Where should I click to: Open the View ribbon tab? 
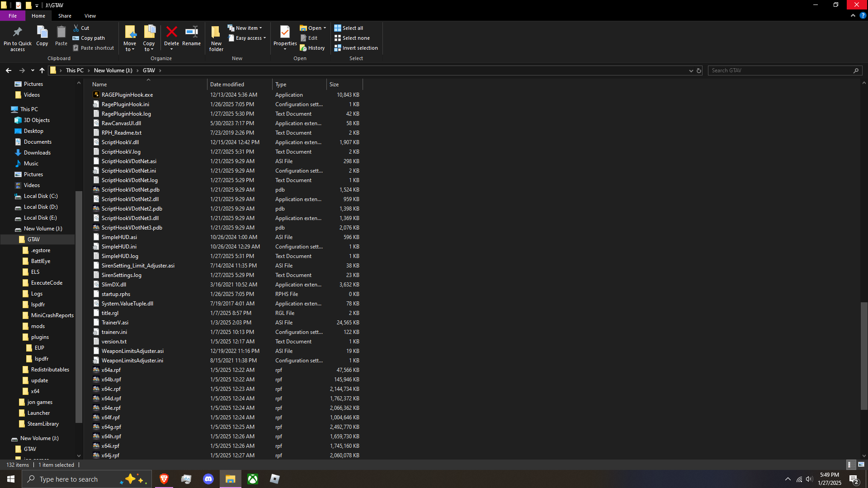[x=90, y=16]
